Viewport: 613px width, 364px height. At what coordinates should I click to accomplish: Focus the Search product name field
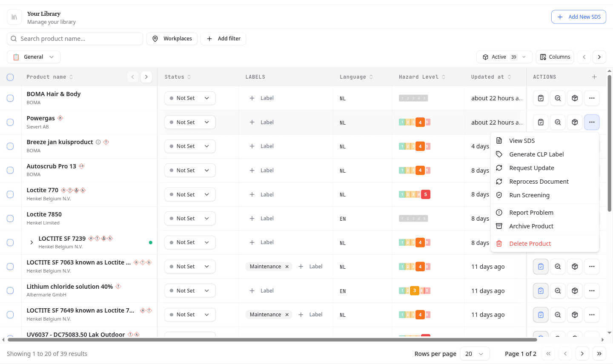point(75,39)
